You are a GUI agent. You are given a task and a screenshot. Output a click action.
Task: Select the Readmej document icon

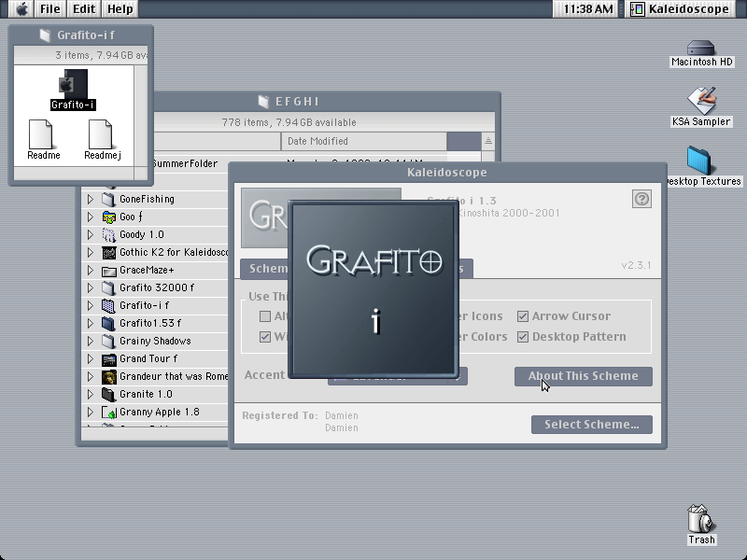click(101, 133)
